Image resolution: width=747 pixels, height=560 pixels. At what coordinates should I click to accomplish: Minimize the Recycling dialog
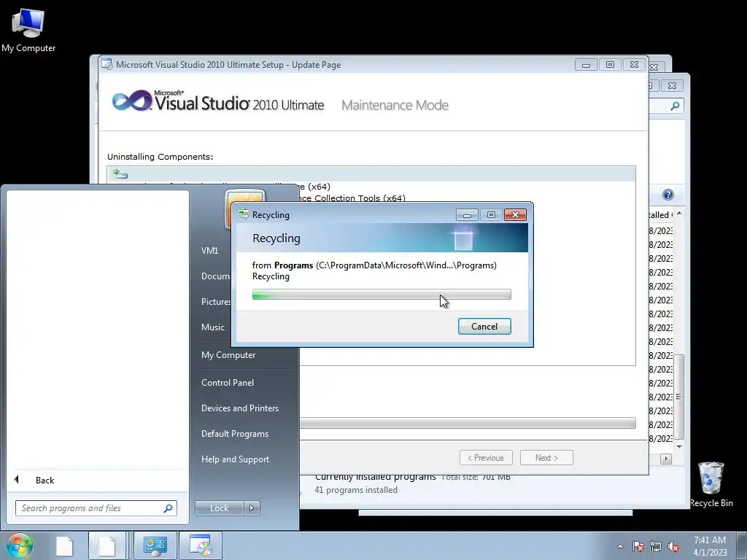click(467, 215)
